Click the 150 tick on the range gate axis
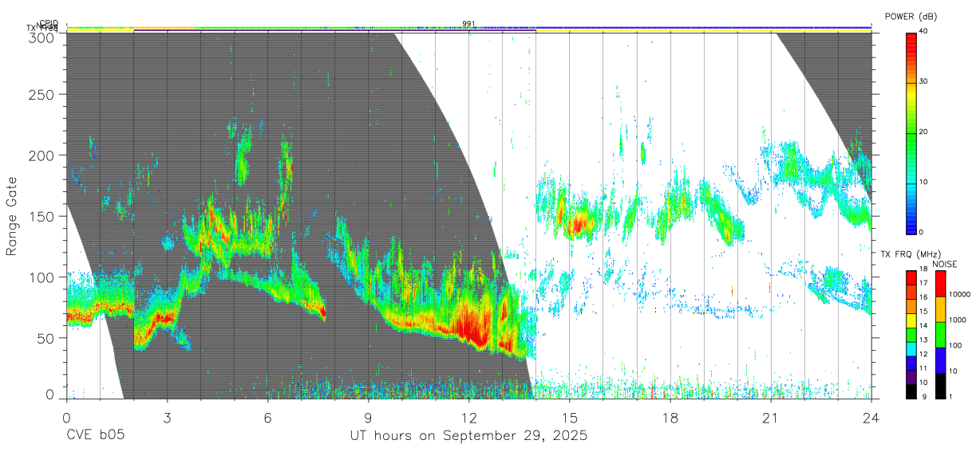Screen dimensions: 980x452 tap(43, 216)
